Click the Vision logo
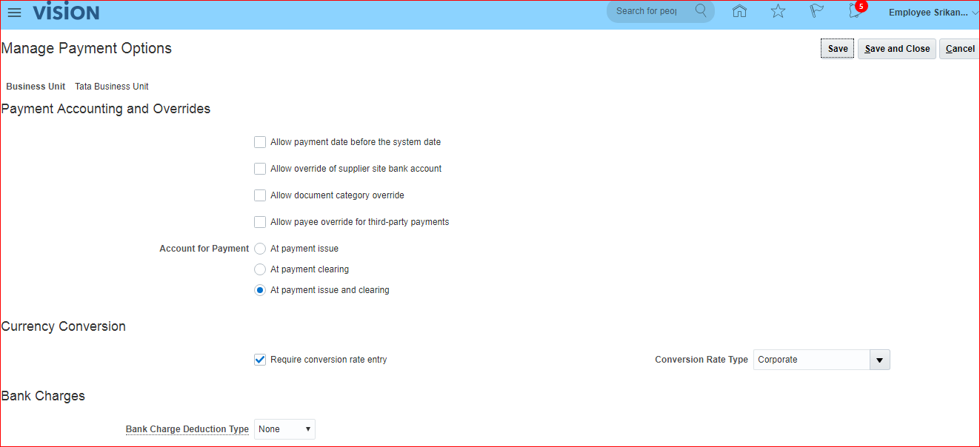Screen dimensions: 980x447 click(x=66, y=13)
